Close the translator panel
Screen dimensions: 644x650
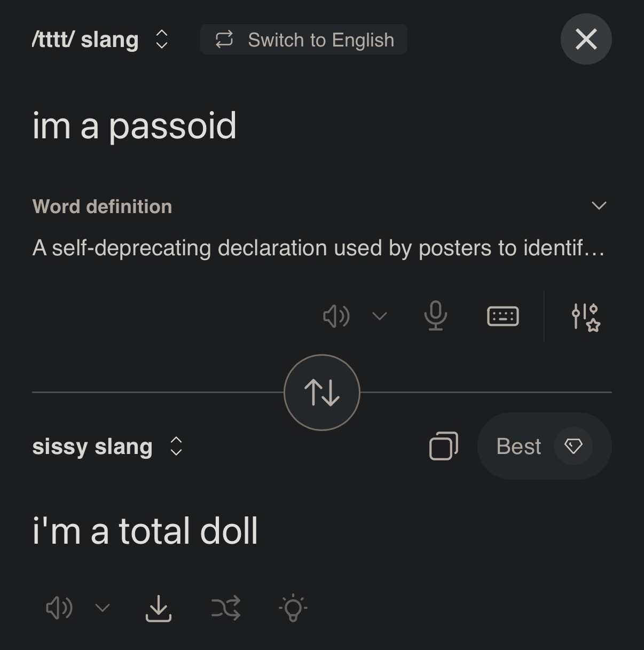pos(586,39)
